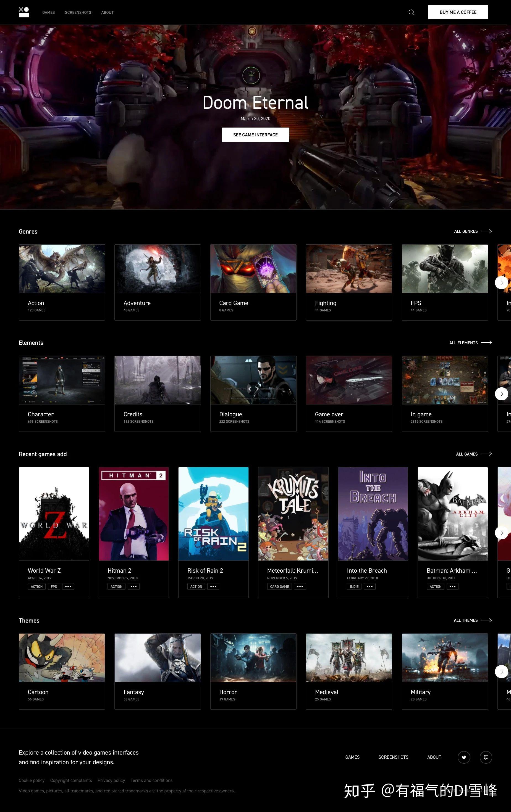Expand more tags on Into the Breach
The width and height of the screenshot is (511, 812).
[370, 586]
